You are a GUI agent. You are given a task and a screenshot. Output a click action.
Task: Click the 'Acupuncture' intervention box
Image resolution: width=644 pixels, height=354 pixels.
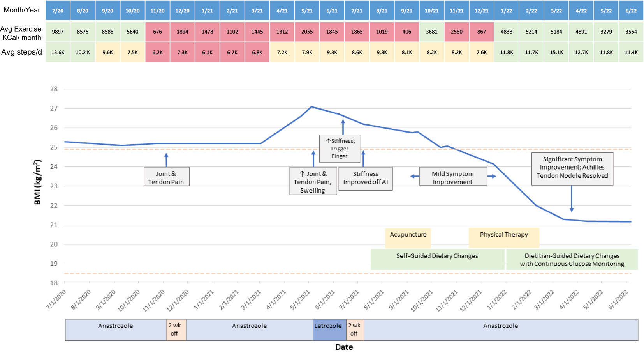click(408, 238)
